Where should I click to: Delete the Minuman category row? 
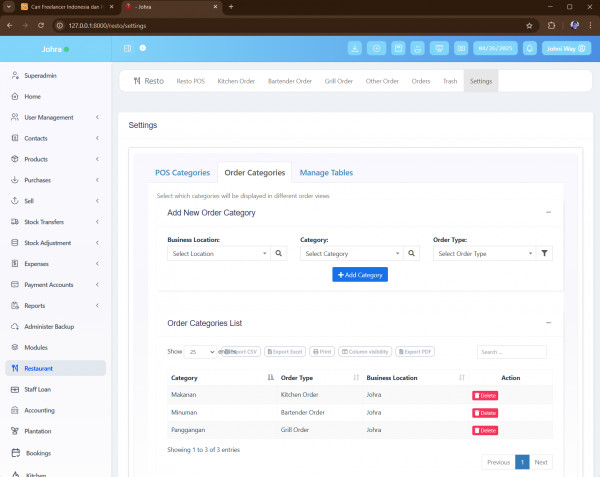click(485, 413)
